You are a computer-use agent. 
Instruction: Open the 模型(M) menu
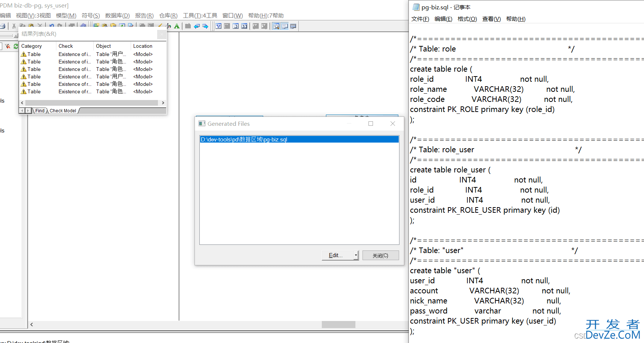pos(66,16)
